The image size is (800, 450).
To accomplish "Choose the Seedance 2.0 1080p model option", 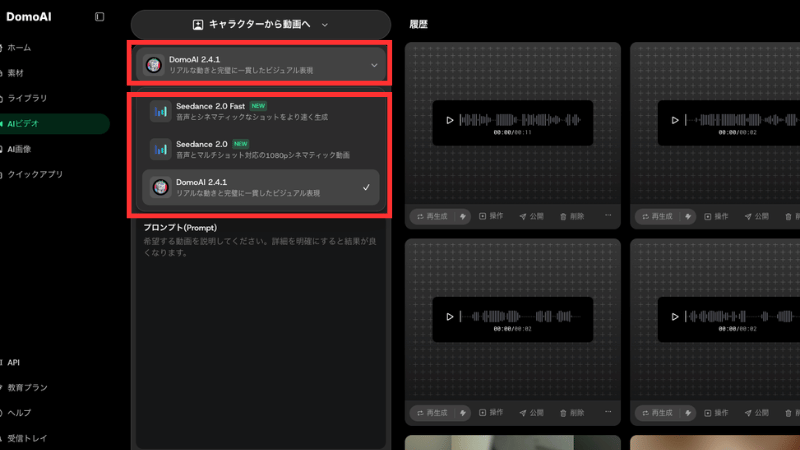I will (x=261, y=149).
